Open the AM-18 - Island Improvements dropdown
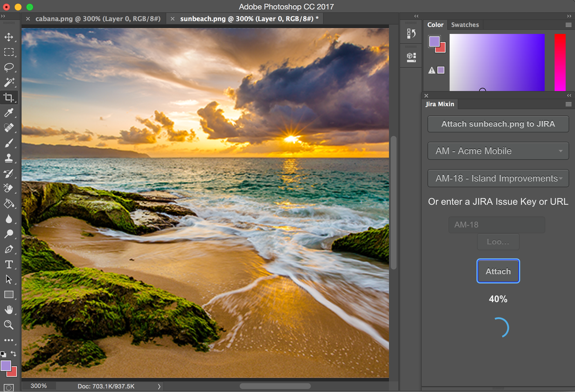The width and height of the screenshot is (575, 392). click(498, 179)
